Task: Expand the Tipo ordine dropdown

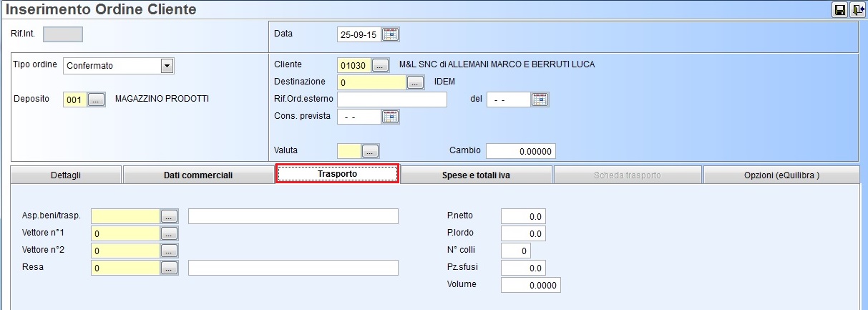Action: pos(167,66)
